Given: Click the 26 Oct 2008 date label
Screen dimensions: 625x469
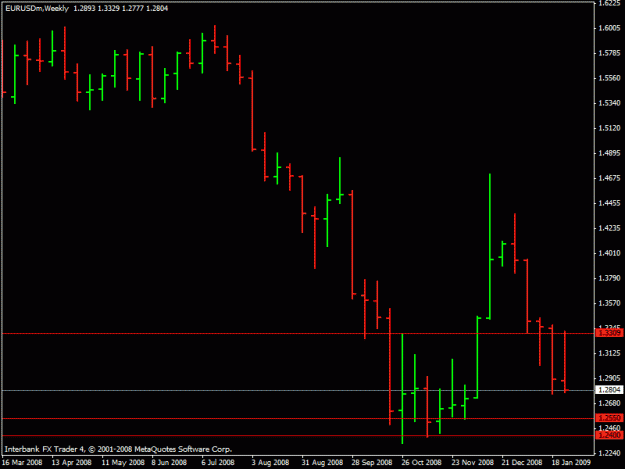Looking at the screenshot, I should [421, 462].
